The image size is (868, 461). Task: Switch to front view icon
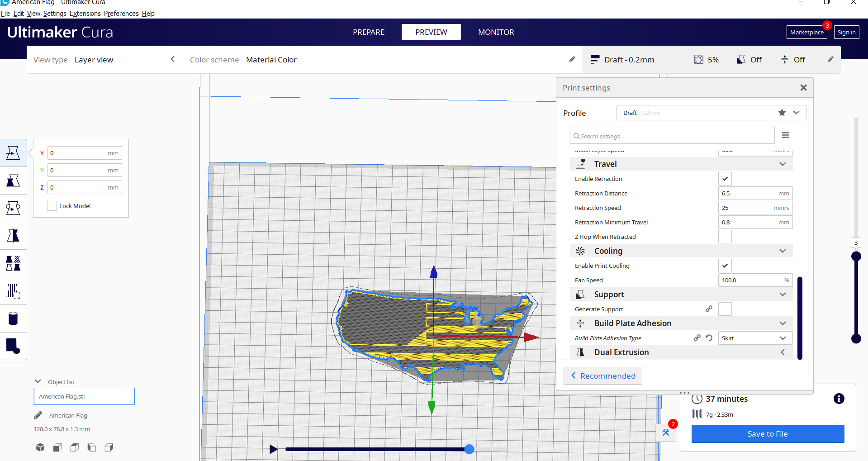tap(57, 447)
